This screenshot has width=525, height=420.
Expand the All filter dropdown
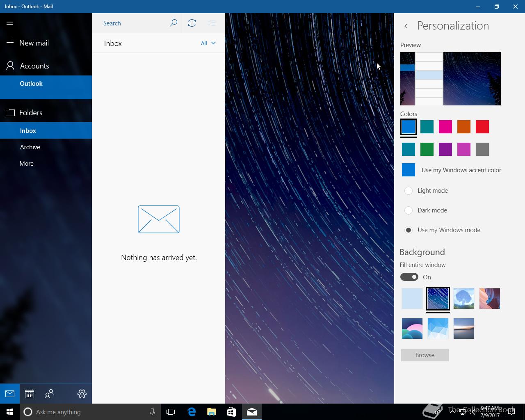coord(208,43)
